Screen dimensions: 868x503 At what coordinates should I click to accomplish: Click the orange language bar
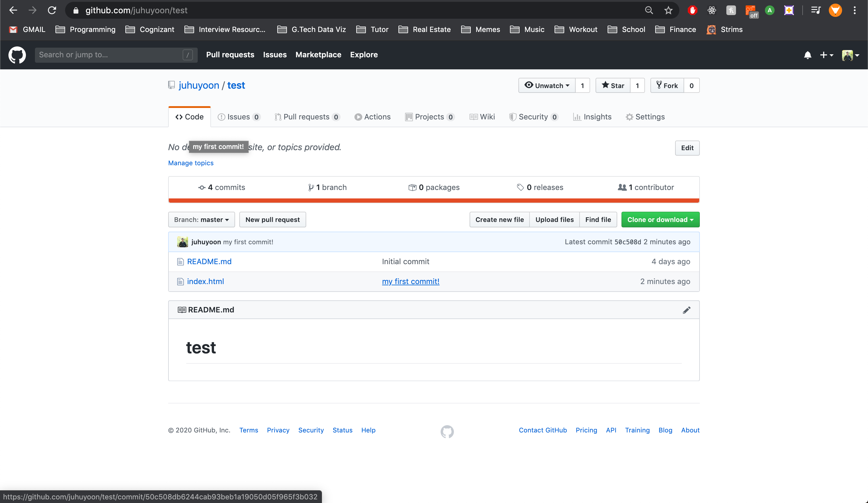[x=434, y=199]
